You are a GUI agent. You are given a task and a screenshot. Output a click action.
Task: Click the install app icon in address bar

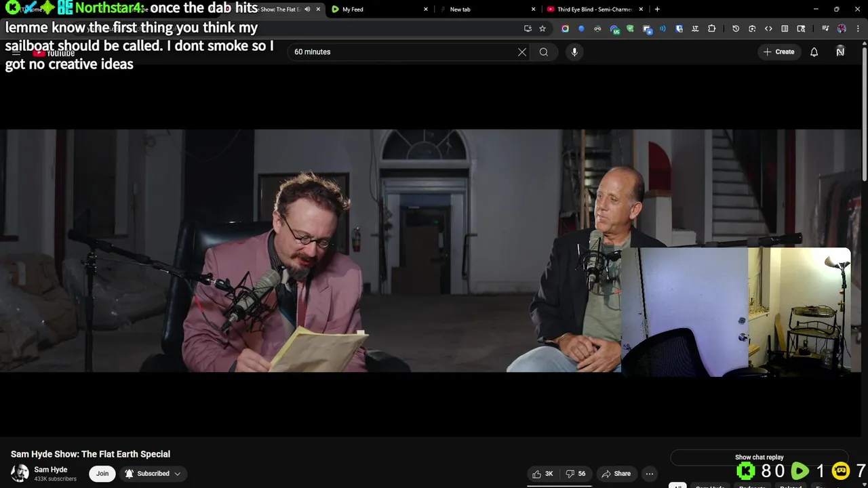pos(528,28)
